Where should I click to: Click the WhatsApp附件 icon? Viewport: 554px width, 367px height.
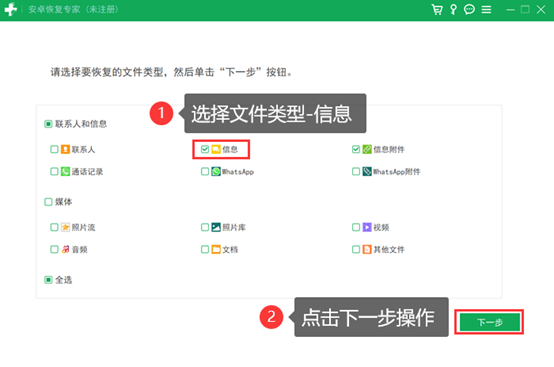(367, 172)
